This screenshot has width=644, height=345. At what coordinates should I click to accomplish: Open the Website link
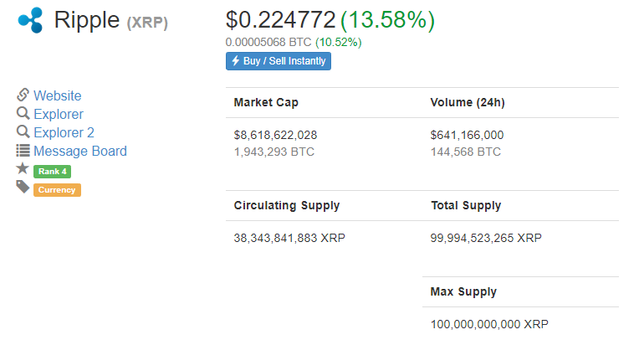click(58, 95)
